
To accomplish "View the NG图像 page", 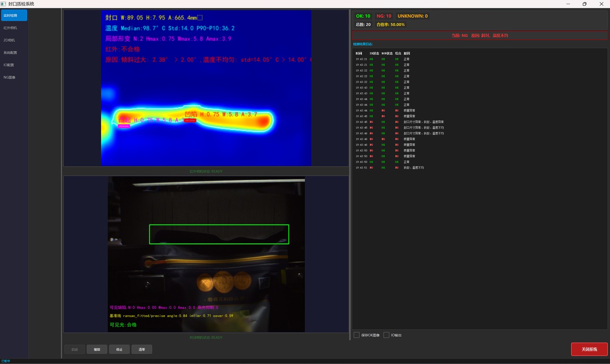I will coord(14,78).
